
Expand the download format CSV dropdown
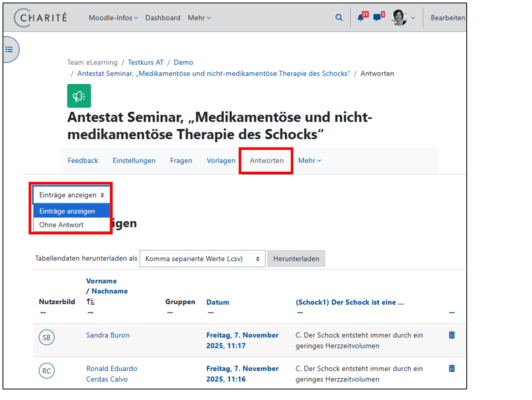pos(202,259)
